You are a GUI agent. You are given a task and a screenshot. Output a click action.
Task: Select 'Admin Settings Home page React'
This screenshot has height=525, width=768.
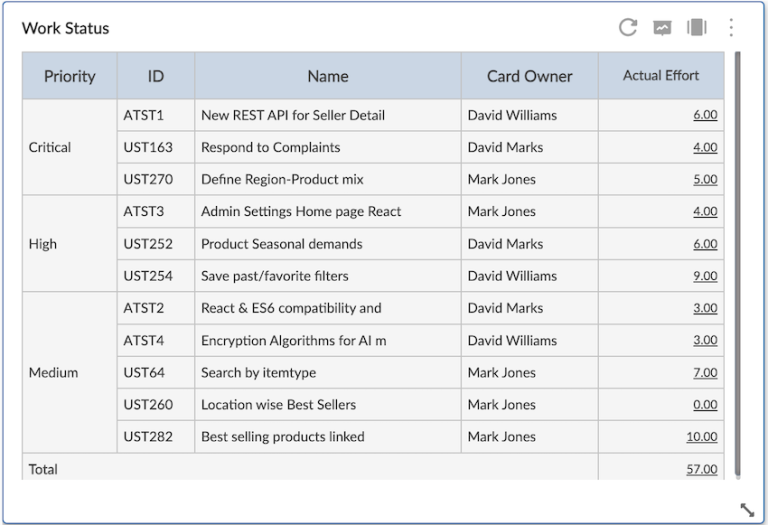[301, 211]
